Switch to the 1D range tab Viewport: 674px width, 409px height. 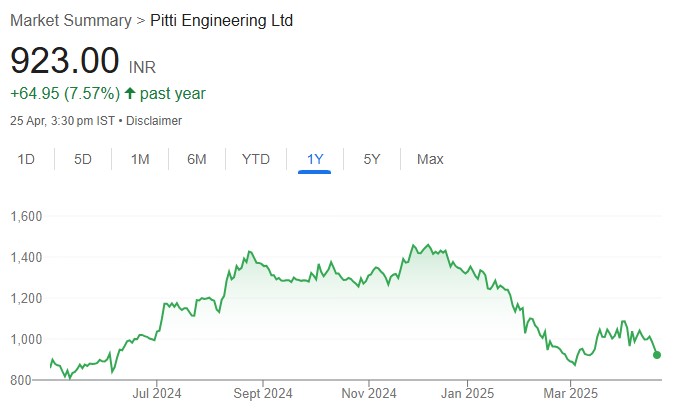point(26,159)
